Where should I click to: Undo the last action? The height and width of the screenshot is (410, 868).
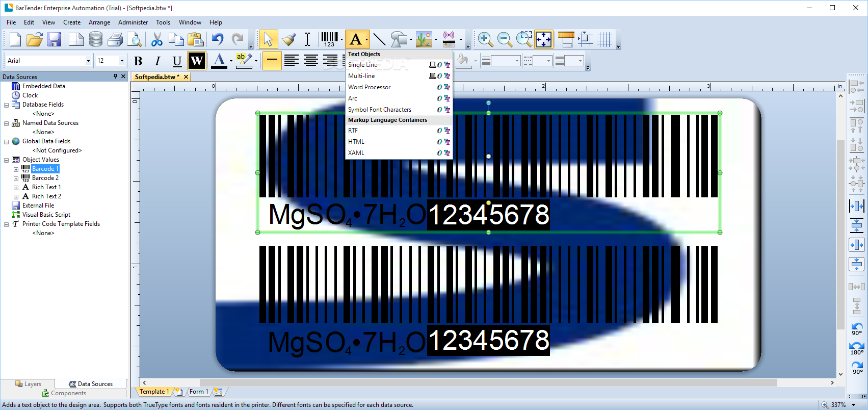tap(218, 39)
